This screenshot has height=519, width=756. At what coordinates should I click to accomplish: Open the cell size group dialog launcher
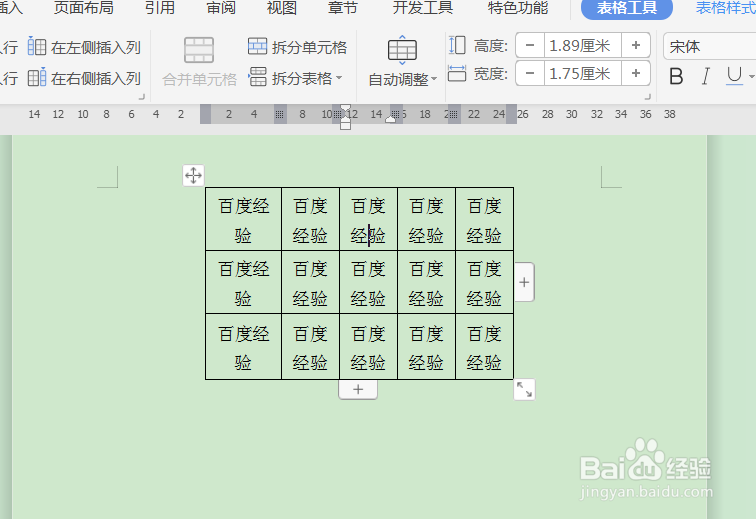[648, 97]
